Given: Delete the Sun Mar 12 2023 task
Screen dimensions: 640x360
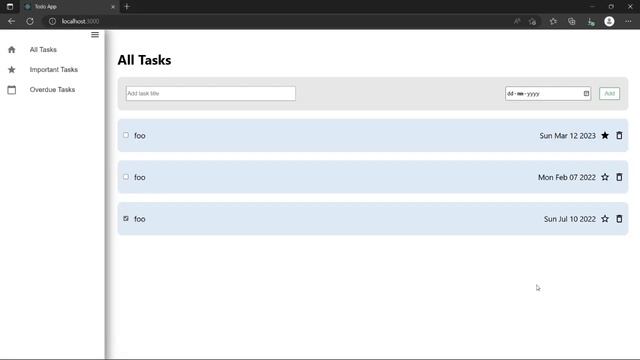Looking at the screenshot, I should point(619,136).
